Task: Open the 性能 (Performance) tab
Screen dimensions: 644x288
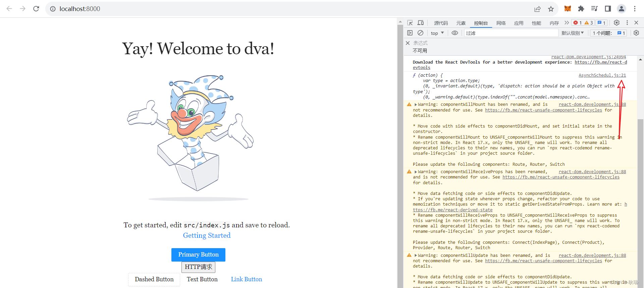Action: (536, 23)
